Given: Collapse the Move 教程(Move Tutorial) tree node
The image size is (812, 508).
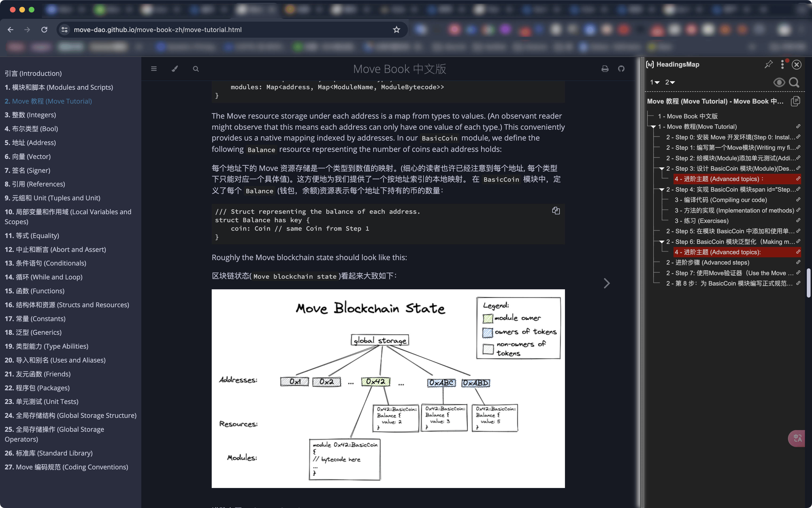Looking at the screenshot, I should click(653, 127).
